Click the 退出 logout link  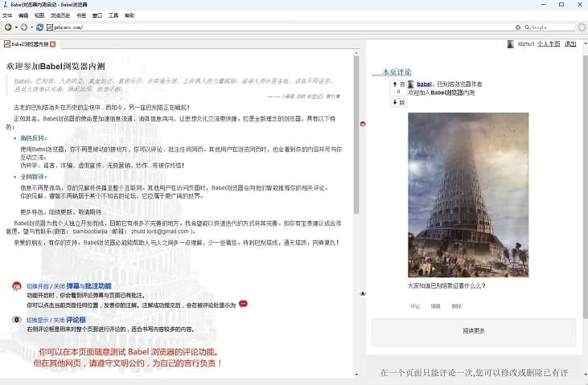pos(570,44)
